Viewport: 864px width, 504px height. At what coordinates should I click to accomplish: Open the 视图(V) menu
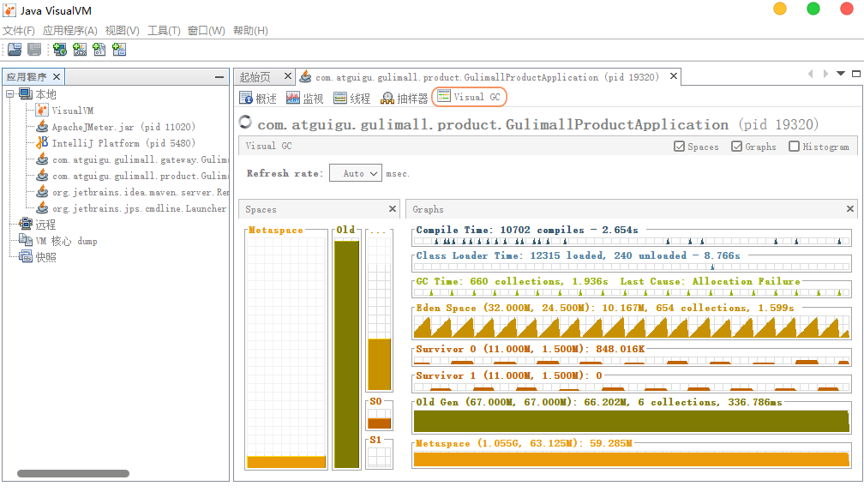(x=123, y=30)
